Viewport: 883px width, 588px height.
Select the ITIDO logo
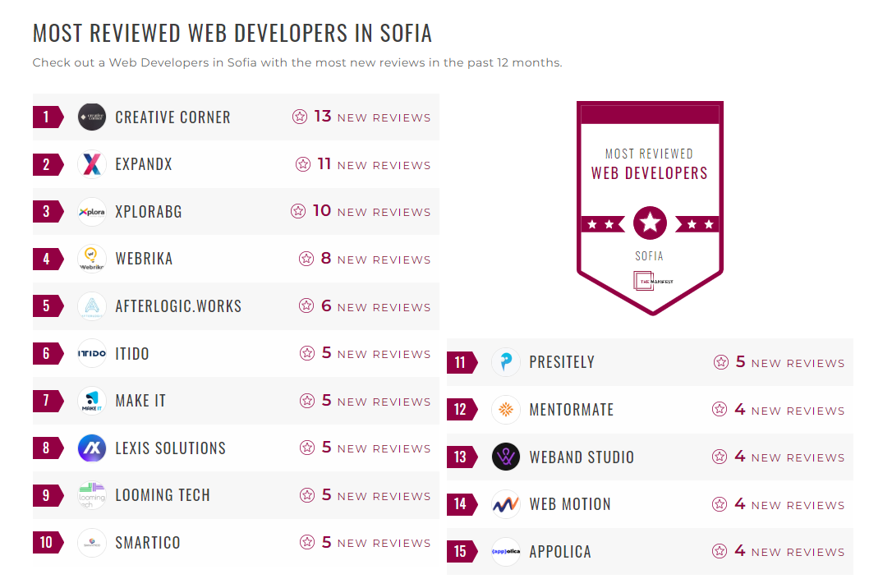coord(92,353)
